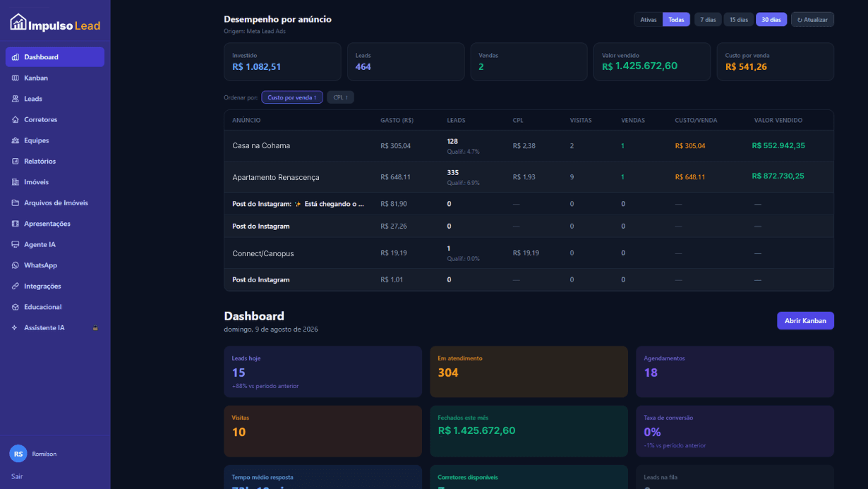Viewport: 868px width, 489px height.
Task: Click the Imóveis building icon
Action: pos(16,182)
